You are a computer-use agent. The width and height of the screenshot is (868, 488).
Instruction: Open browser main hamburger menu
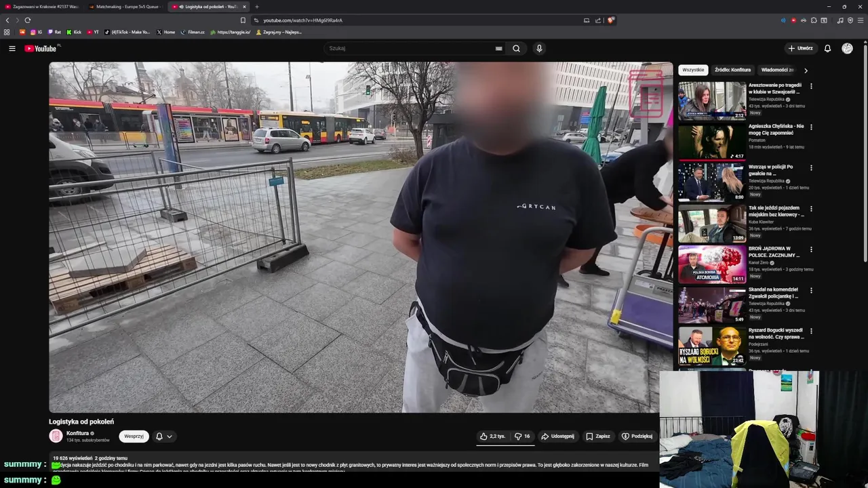click(861, 20)
